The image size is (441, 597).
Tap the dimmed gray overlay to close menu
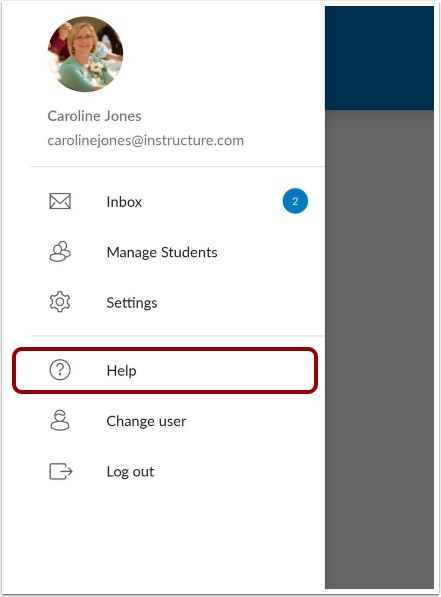click(x=379, y=349)
